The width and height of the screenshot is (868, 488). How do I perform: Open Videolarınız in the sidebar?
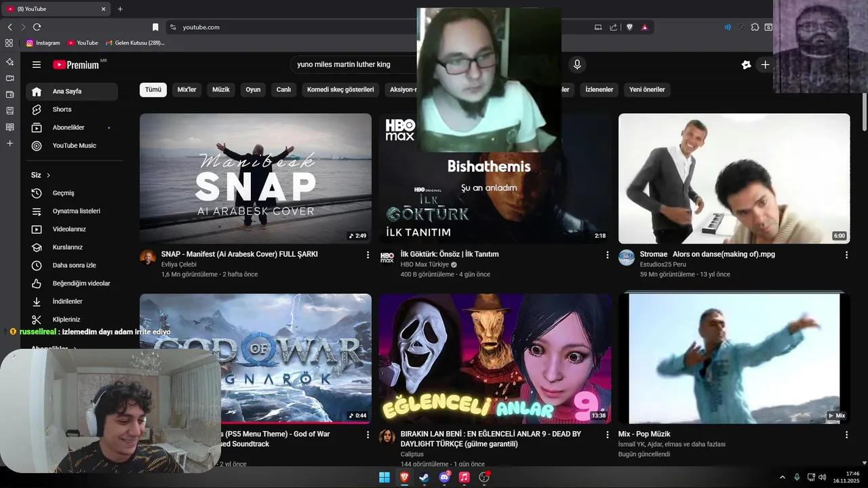(72, 229)
